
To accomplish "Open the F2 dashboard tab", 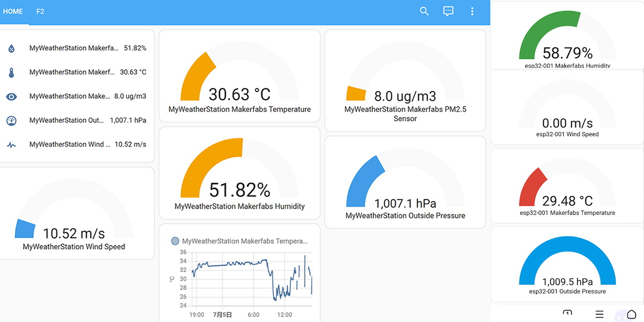I will coord(40,11).
